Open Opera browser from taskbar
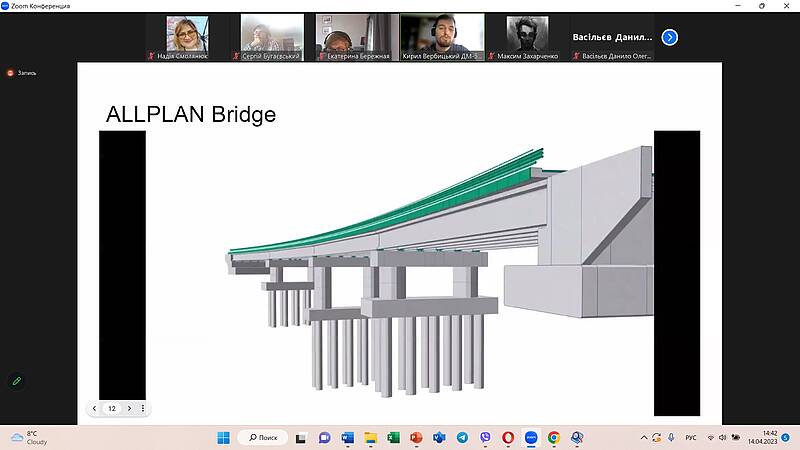The height and width of the screenshot is (450, 800). point(508,438)
